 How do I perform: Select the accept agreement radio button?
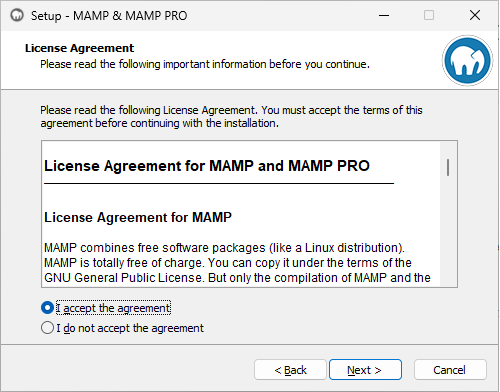coord(47,308)
